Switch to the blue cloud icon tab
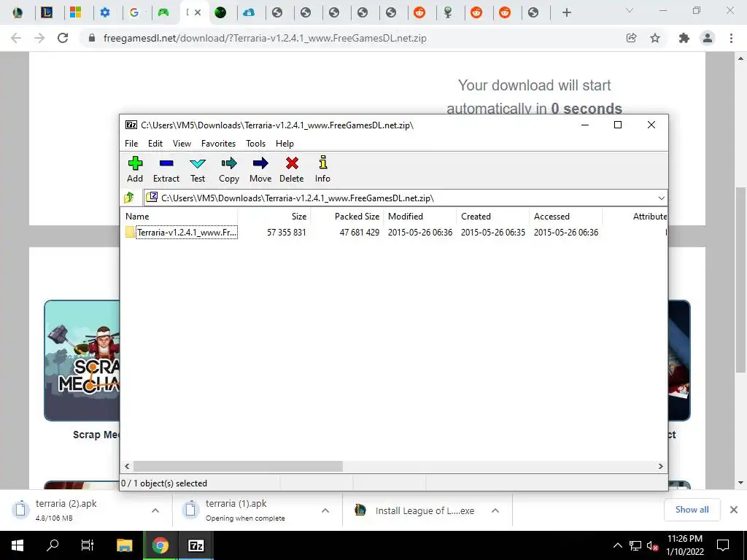This screenshot has width=747, height=560. click(249, 12)
